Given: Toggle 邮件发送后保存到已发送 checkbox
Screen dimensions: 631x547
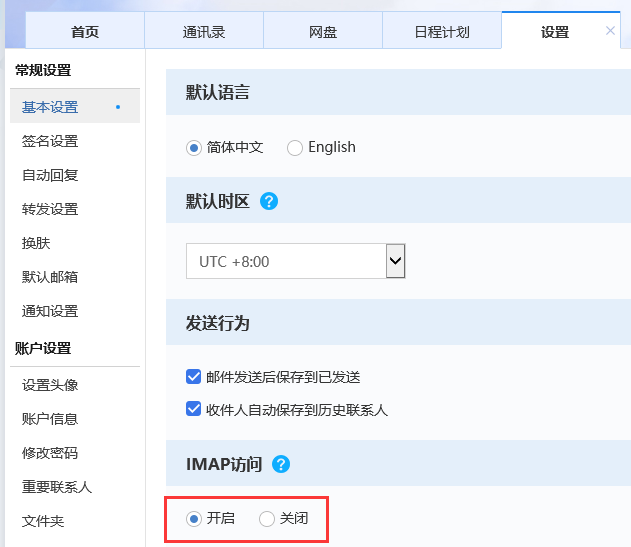Looking at the screenshot, I should click(194, 377).
